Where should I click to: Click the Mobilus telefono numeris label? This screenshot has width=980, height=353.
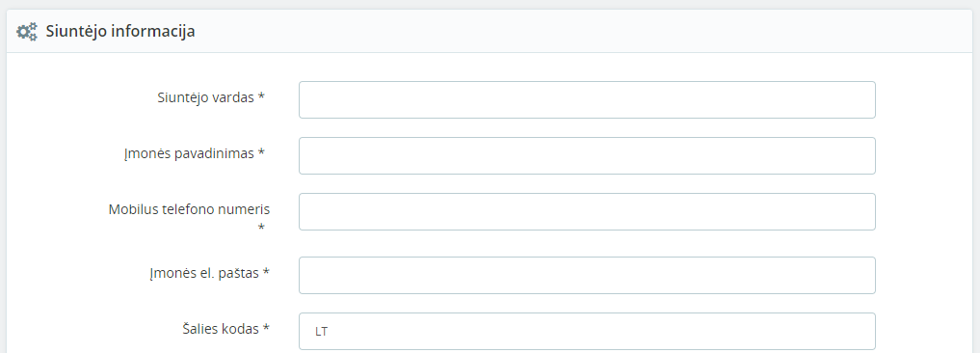(189, 209)
